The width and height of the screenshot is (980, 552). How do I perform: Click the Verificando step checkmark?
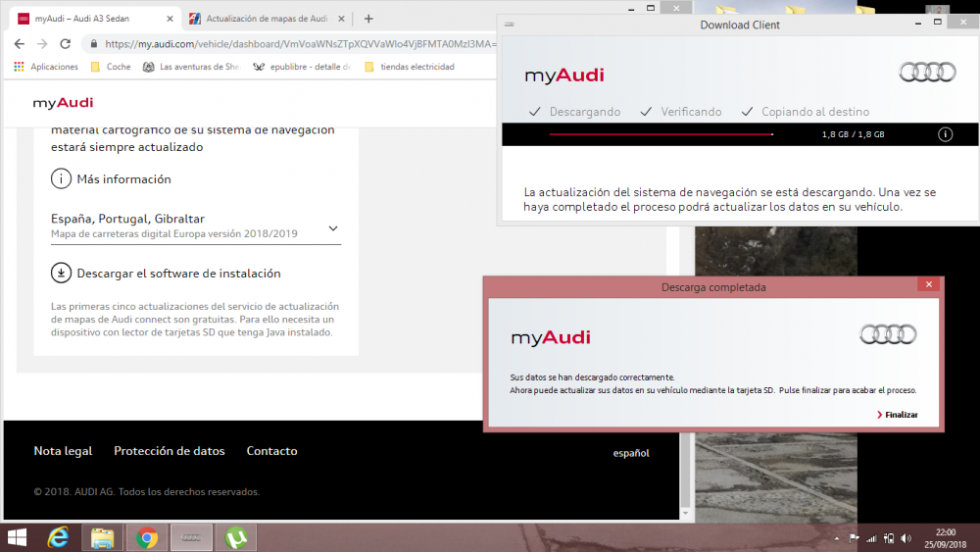[x=646, y=112]
